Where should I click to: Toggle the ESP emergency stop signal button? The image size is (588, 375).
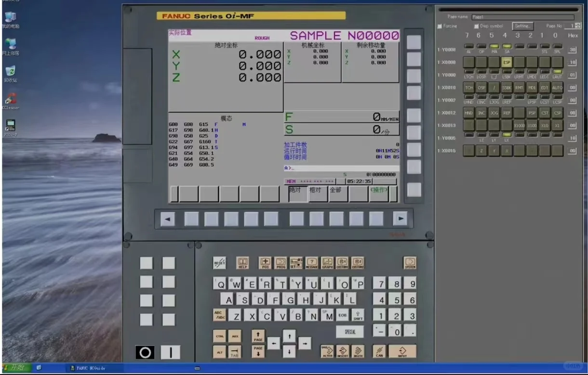point(507,62)
